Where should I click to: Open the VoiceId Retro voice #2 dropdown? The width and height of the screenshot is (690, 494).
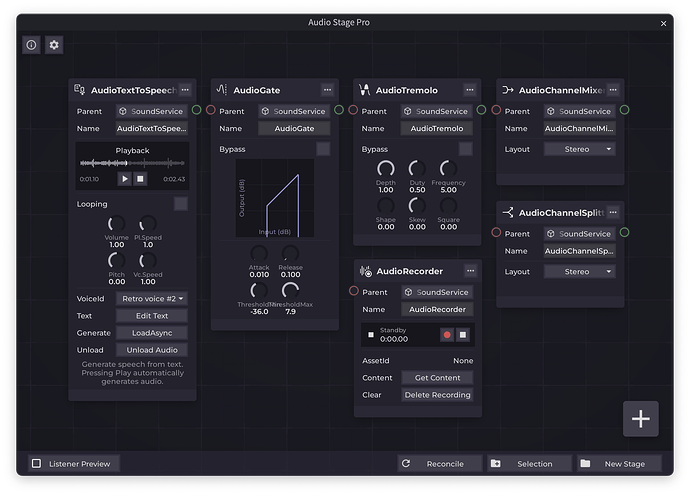152,298
